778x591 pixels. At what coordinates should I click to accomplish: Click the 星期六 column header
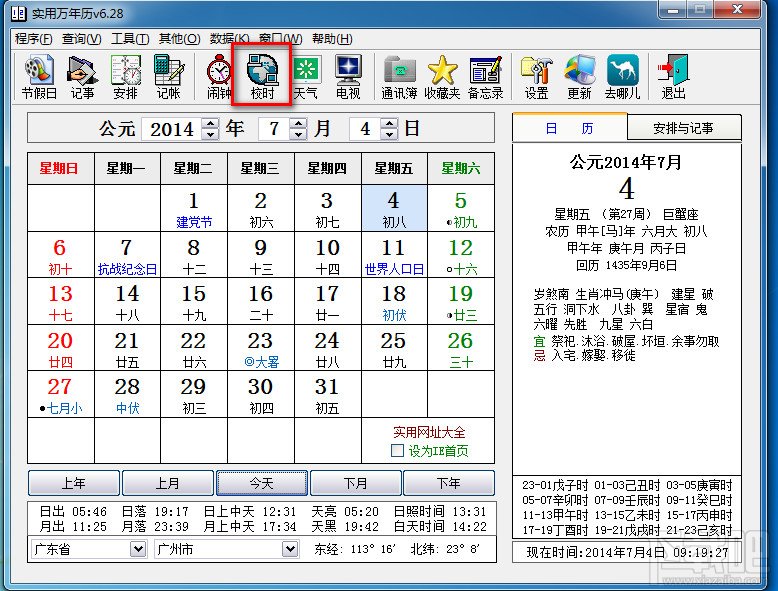[461, 169]
